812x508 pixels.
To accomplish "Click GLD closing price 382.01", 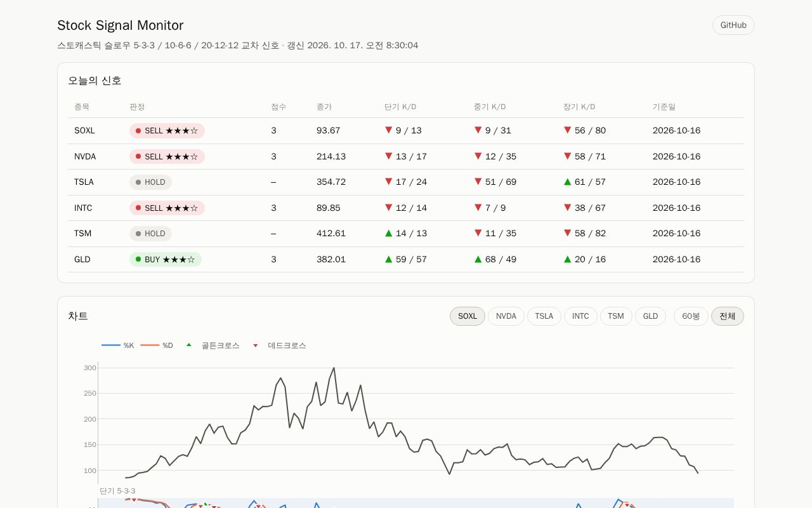I will click(331, 260).
